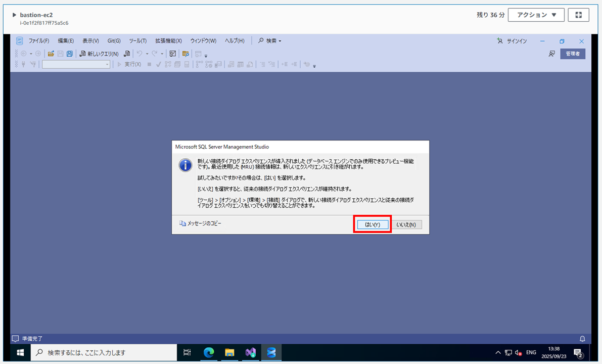The height and width of the screenshot is (364, 602).
Task: Open the ヘルプ(H) menu
Action: [x=234, y=41]
